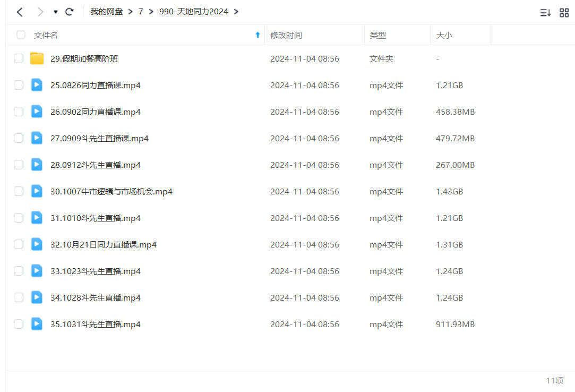Viewport: 575px width, 392px height.
Task: Check box for 30.1007牛市逻辑与市场机会.mp4
Action: click(19, 191)
